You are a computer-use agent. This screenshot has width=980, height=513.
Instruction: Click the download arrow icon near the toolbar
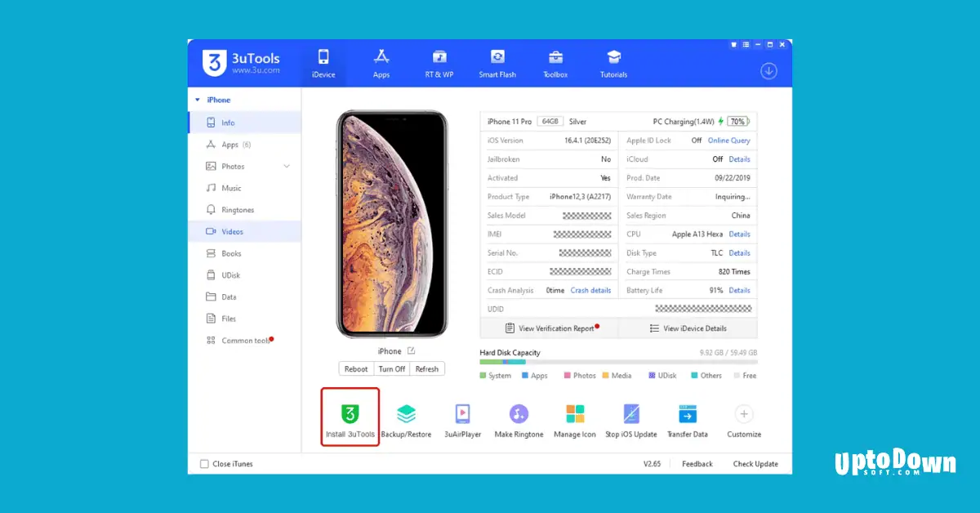768,71
